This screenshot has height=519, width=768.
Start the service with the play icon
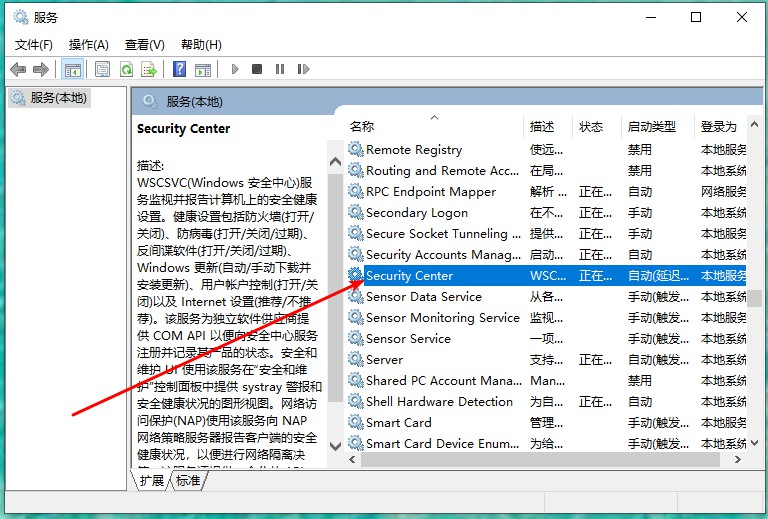tap(235, 69)
